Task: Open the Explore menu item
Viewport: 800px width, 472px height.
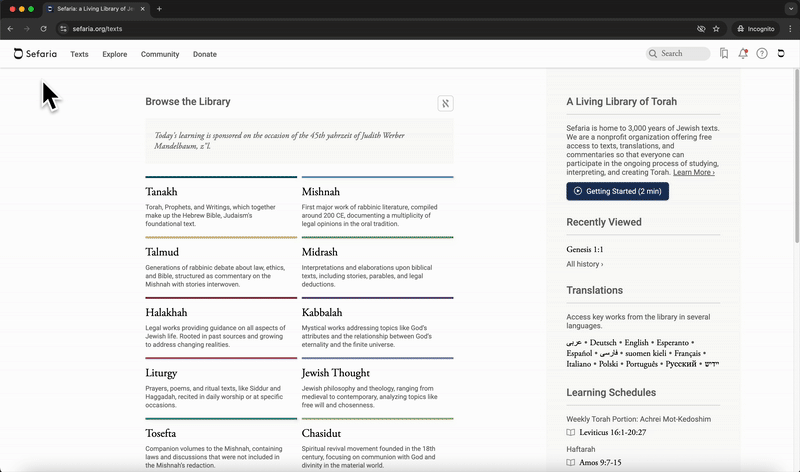Action: [x=114, y=54]
